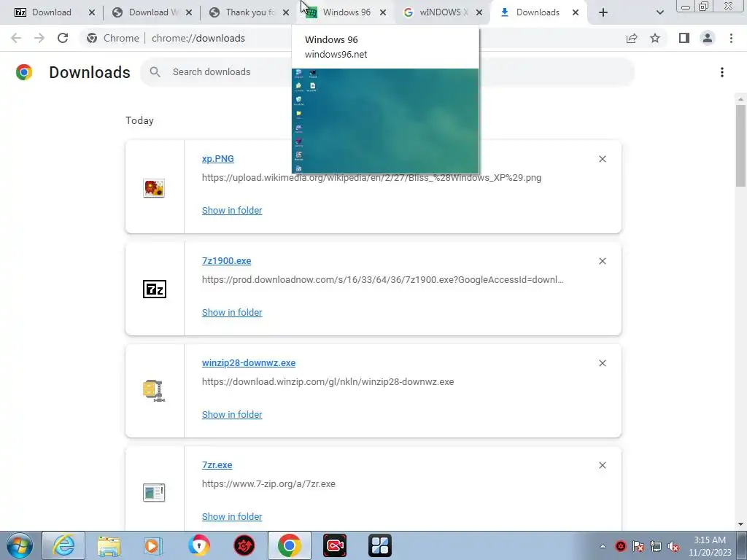This screenshot has width=747, height=560.
Task: Reload the downloads page
Action: click(63, 38)
